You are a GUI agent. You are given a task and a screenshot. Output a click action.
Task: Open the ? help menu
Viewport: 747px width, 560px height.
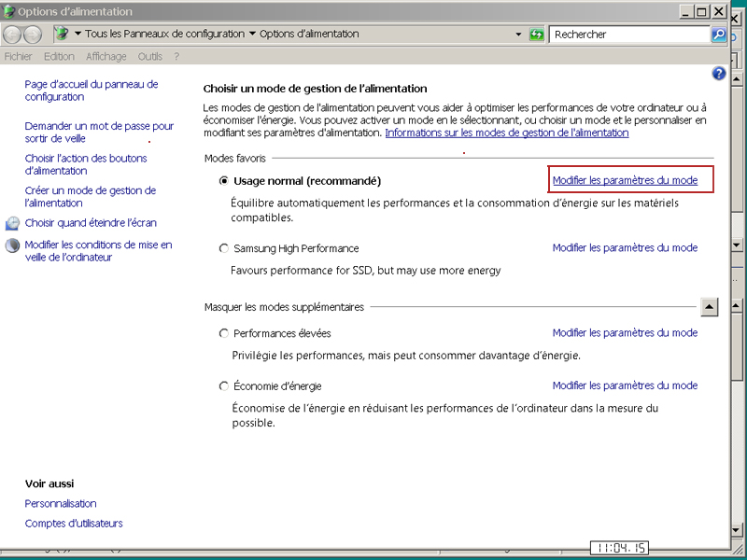coord(176,57)
